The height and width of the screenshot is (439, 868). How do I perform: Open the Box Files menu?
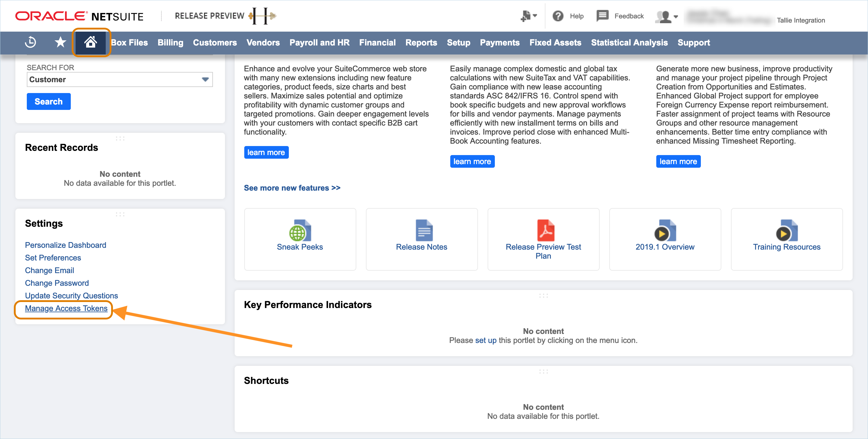pos(130,42)
